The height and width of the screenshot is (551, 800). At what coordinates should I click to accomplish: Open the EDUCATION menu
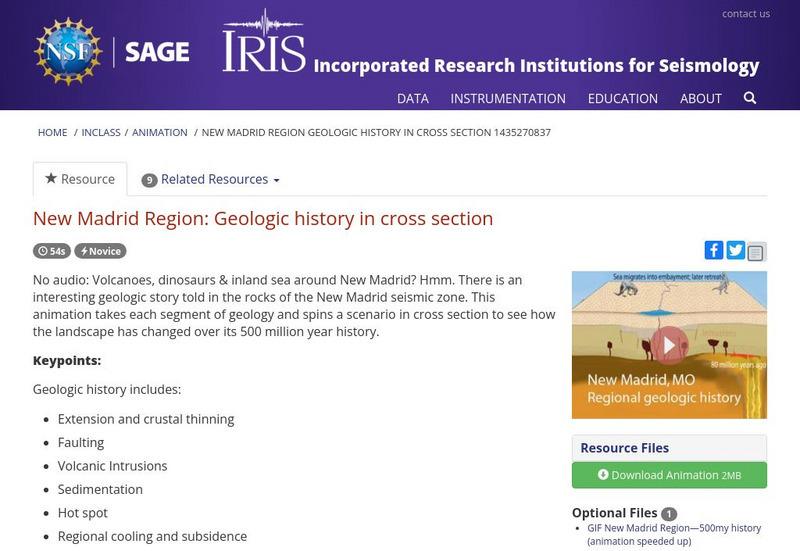(x=623, y=99)
